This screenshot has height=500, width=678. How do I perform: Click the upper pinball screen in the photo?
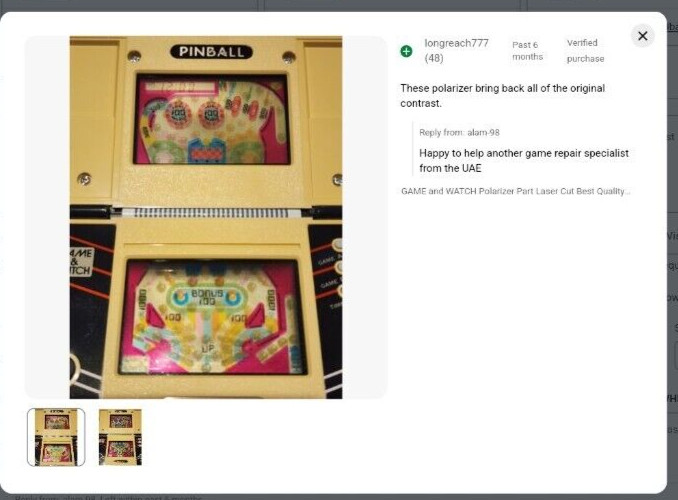click(x=212, y=119)
